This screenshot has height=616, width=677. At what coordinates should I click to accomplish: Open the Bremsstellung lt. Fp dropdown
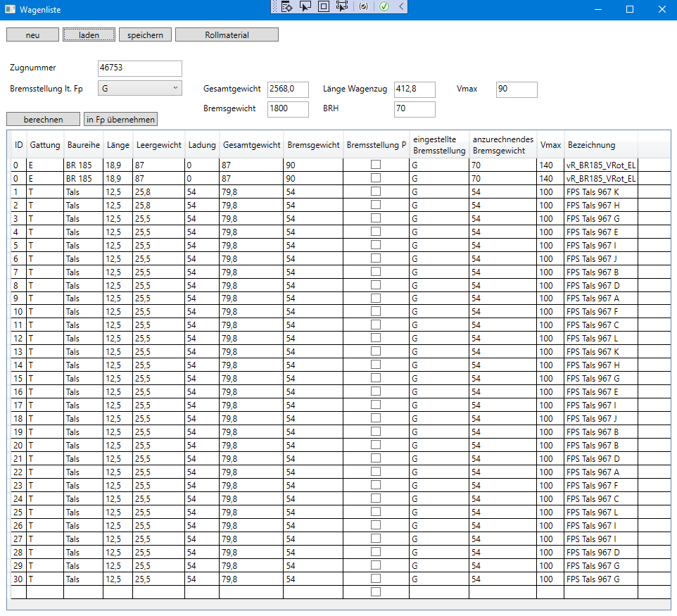pyautogui.click(x=139, y=88)
